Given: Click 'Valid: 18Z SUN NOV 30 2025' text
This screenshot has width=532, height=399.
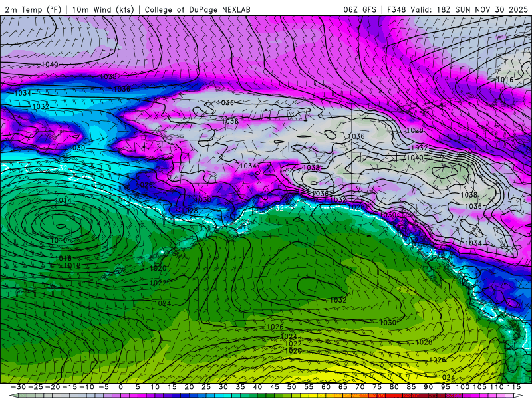Looking at the screenshot, I should 469,9.
